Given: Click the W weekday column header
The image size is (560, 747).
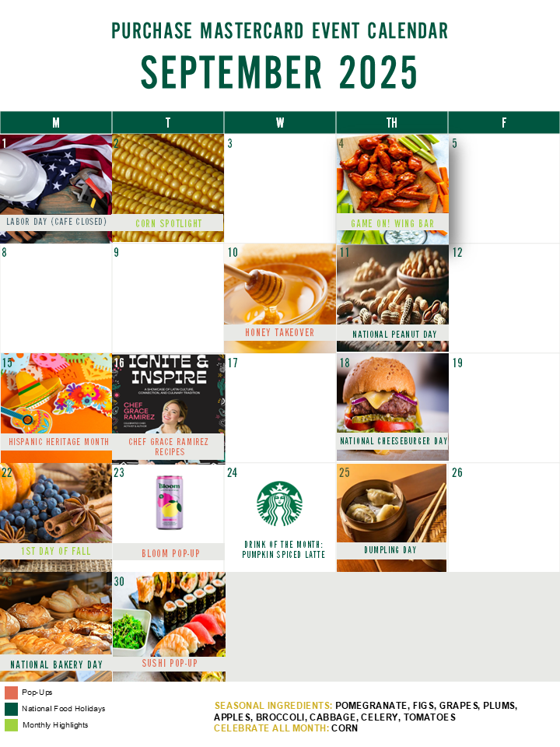Looking at the screenshot, I should (x=280, y=122).
